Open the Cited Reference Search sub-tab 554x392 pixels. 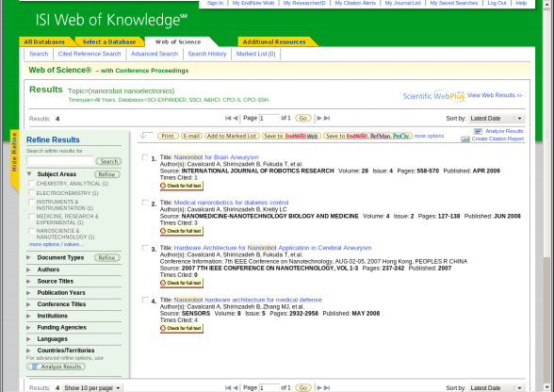tap(90, 54)
